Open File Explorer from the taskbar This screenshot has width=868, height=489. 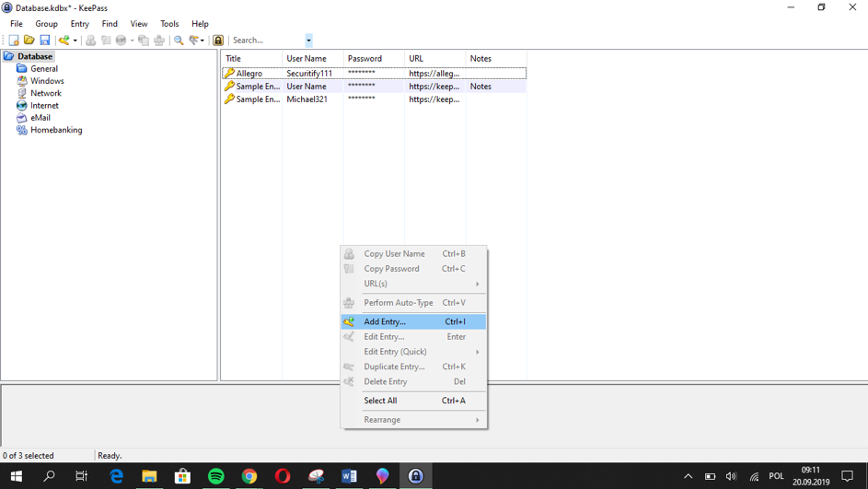click(x=149, y=476)
